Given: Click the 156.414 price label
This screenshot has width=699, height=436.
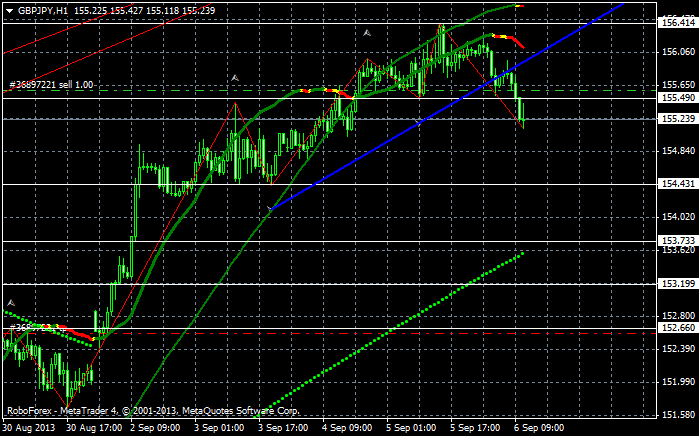Looking at the screenshot, I should pos(679,22).
